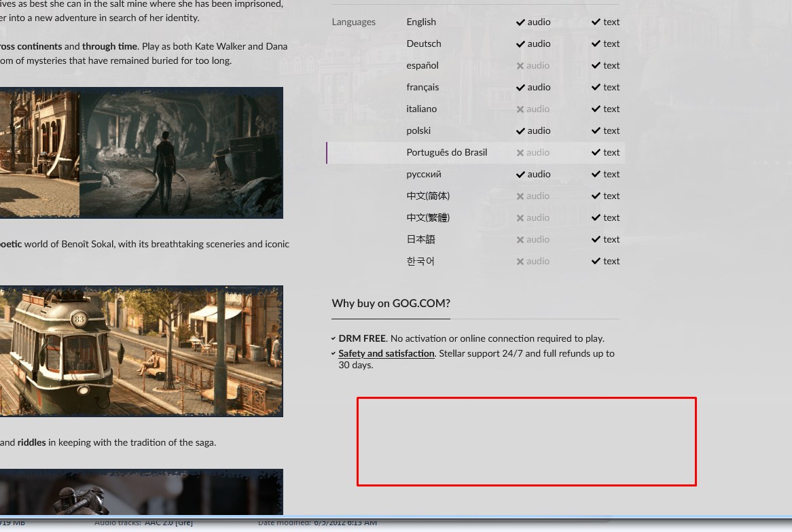Click the text checkmark icon for 한국어

pos(596,261)
